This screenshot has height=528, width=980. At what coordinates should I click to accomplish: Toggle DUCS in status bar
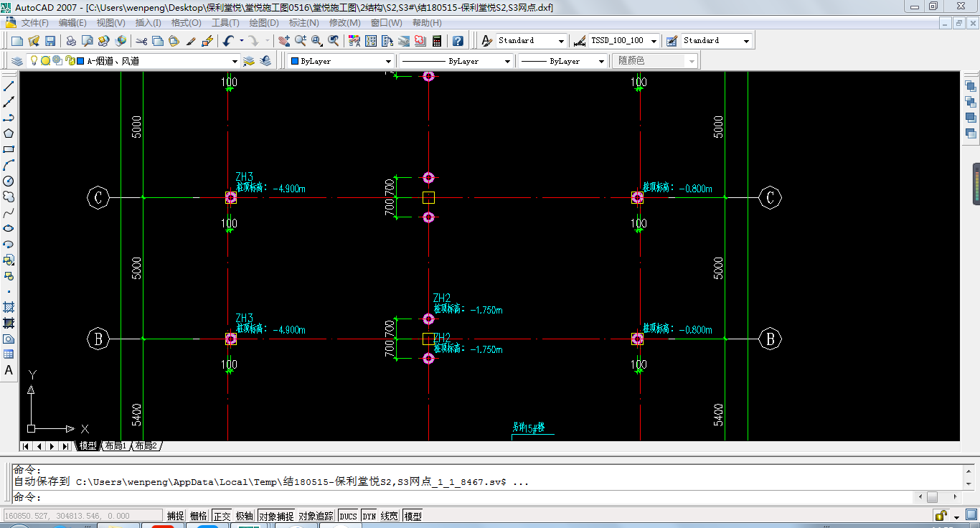[x=348, y=516]
